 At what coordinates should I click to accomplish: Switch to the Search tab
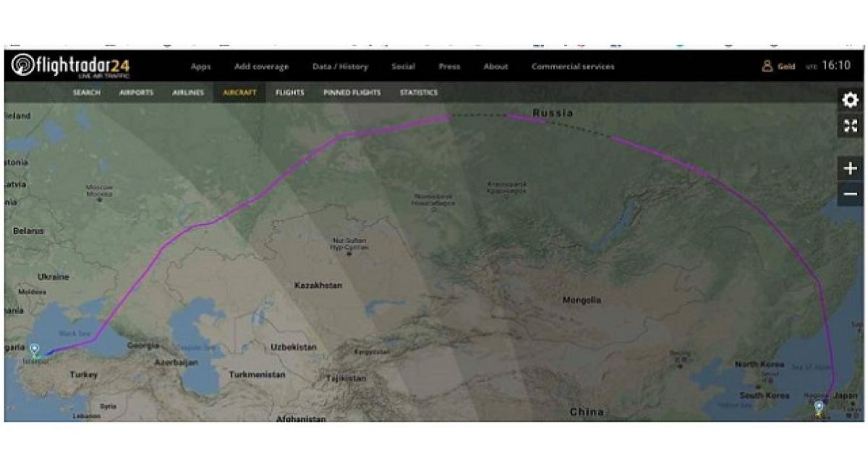point(87,93)
